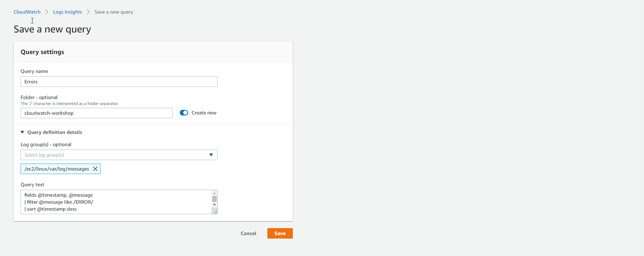Click the Query text scrollbar thumb
This screenshot has height=256, width=644.
214,199
